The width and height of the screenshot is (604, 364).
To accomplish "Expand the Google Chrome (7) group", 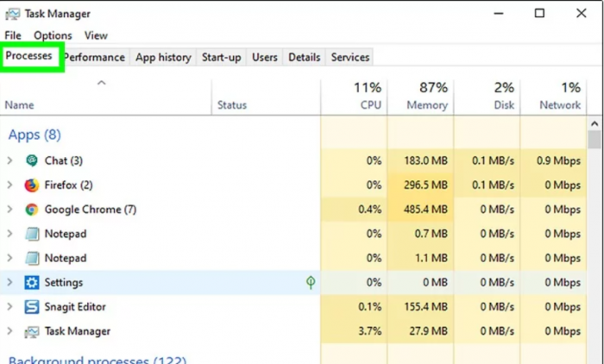I will [x=9, y=210].
